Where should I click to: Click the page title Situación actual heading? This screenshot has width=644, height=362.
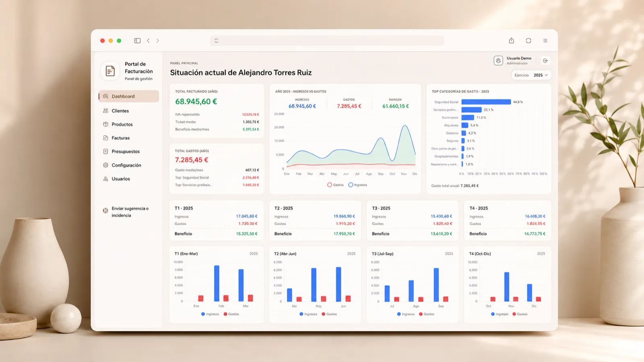click(x=241, y=73)
